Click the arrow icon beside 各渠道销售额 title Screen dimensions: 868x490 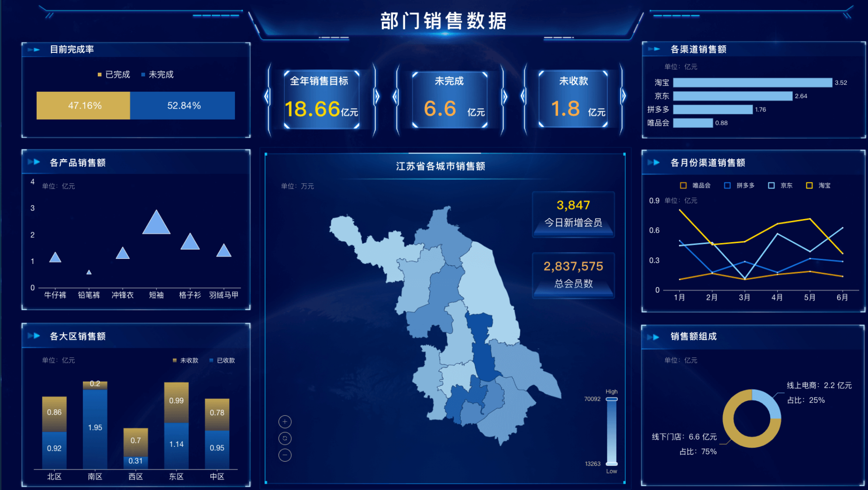coord(654,49)
